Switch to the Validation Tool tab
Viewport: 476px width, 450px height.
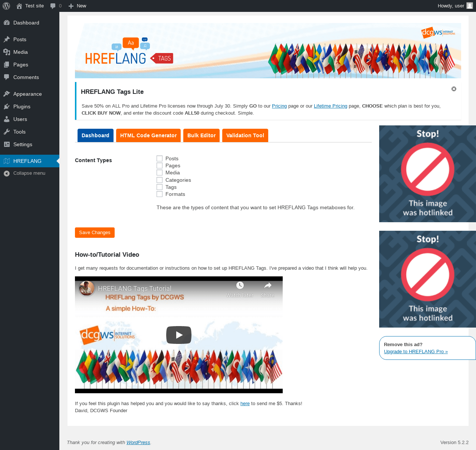coord(245,135)
